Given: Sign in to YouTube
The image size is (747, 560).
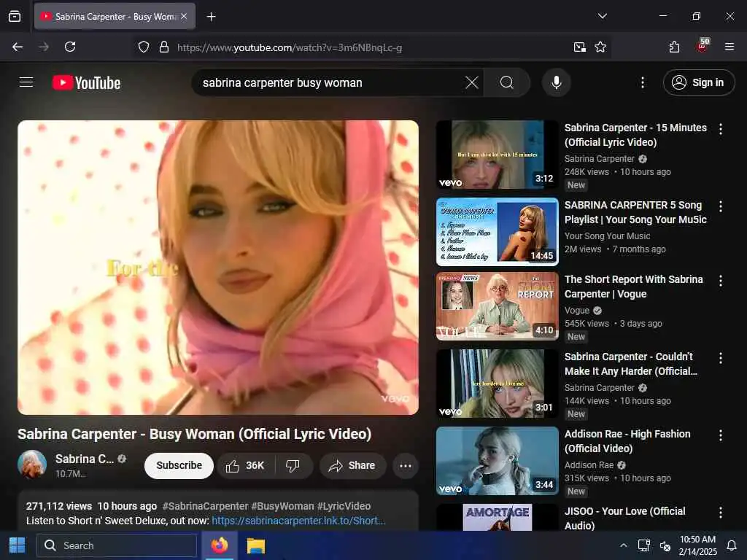Looking at the screenshot, I should point(699,82).
